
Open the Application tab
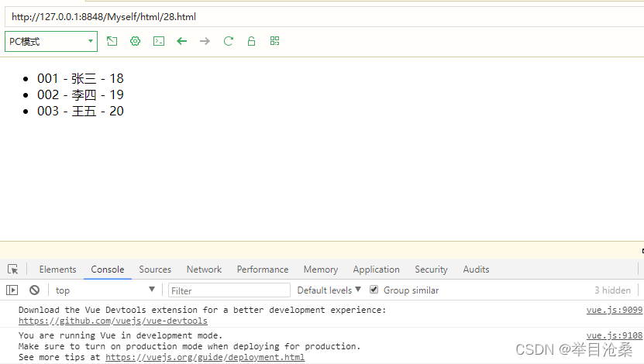pos(376,270)
